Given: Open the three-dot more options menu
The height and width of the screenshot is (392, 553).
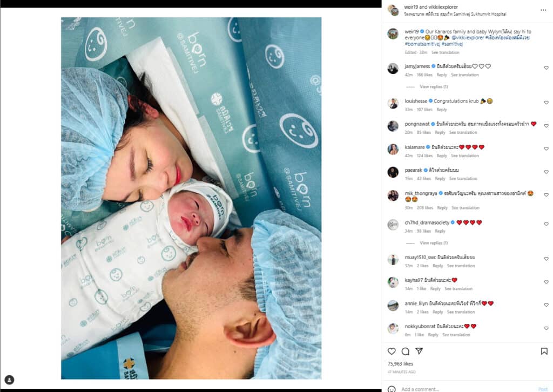Looking at the screenshot, I should point(543,10).
